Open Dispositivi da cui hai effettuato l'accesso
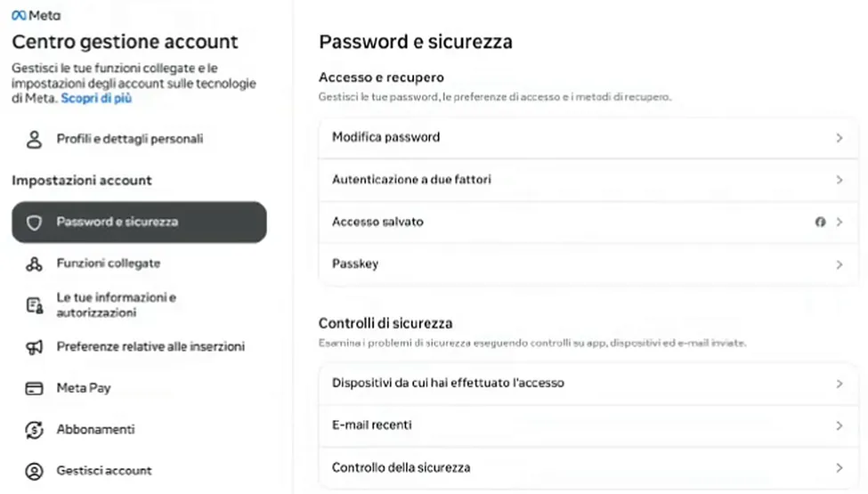 point(588,384)
